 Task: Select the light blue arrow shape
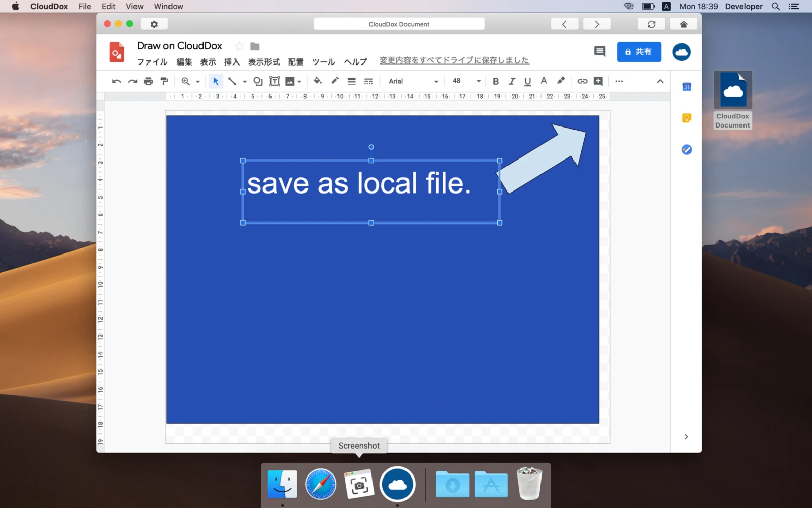pyautogui.click(x=542, y=158)
